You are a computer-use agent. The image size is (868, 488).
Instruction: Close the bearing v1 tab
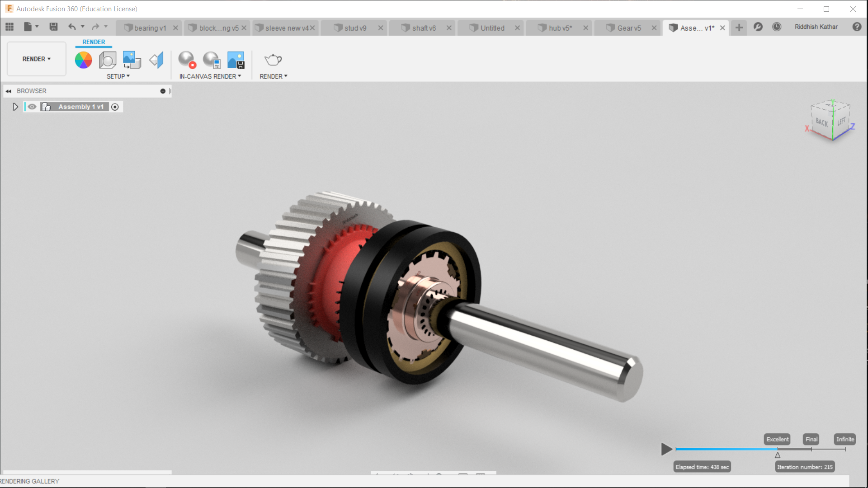pyautogui.click(x=175, y=28)
